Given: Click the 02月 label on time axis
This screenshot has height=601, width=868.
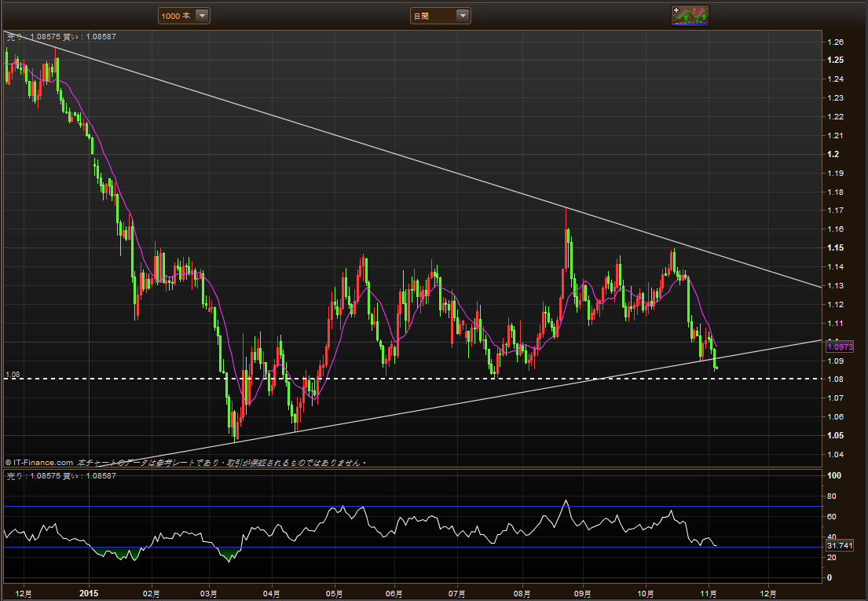Looking at the screenshot, I should pos(152,594).
